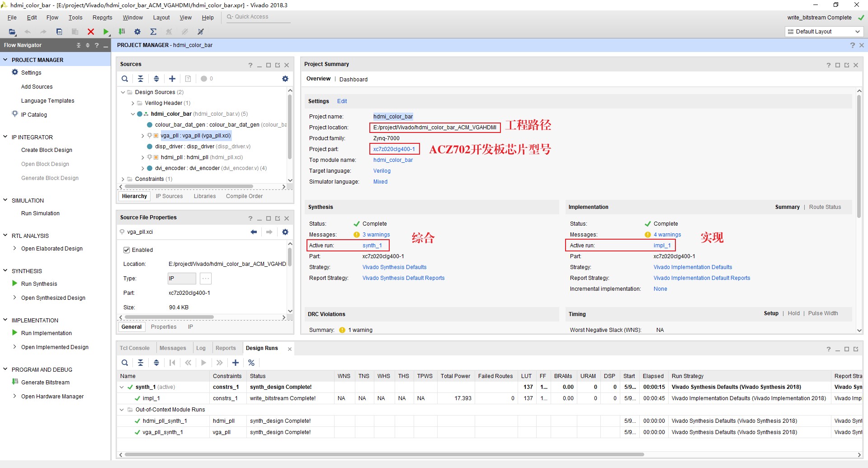This screenshot has width=868, height=468.
Task: Show percentage icon in Design Runs toolbar
Action: point(251,363)
